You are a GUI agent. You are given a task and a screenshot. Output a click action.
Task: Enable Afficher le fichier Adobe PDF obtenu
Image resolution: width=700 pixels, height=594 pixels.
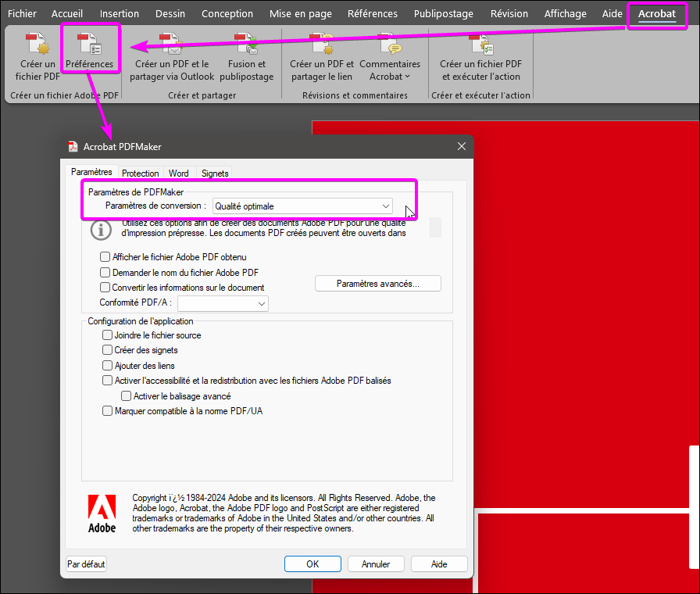tap(105, 256)
